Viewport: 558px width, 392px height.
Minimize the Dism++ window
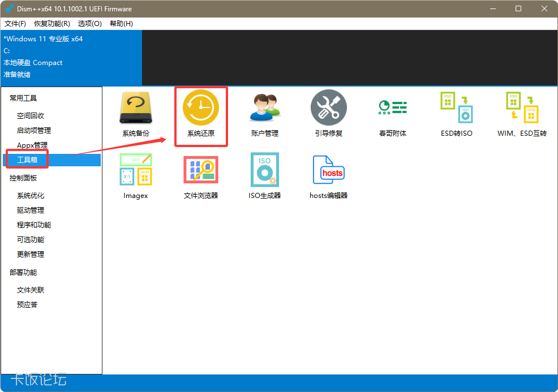pyautogui.click(x=493, y=8)
